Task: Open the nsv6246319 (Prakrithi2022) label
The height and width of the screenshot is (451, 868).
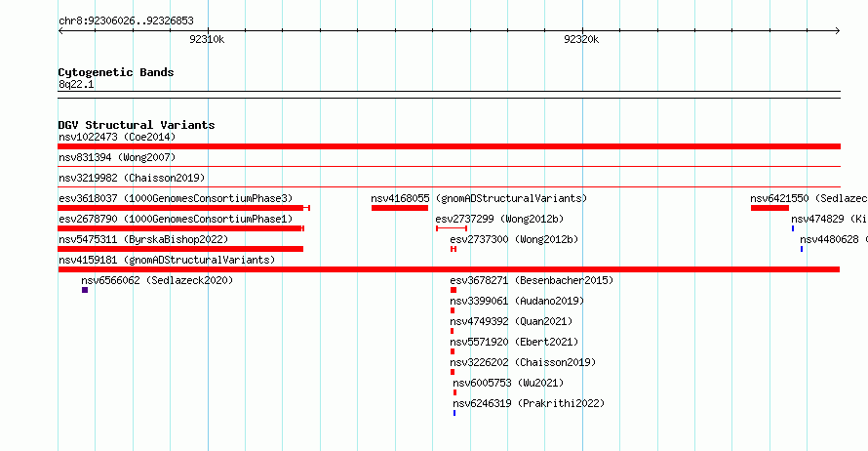Action: coord(529,403)
